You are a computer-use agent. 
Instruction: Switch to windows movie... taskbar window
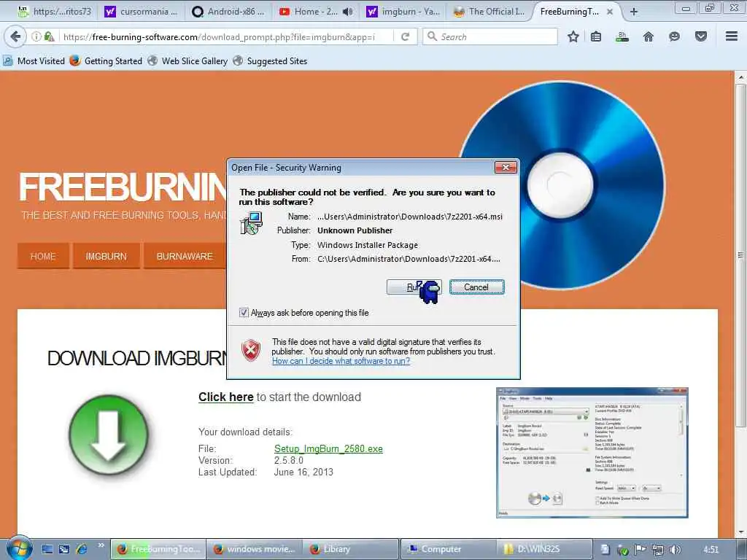tap(255, 549)
